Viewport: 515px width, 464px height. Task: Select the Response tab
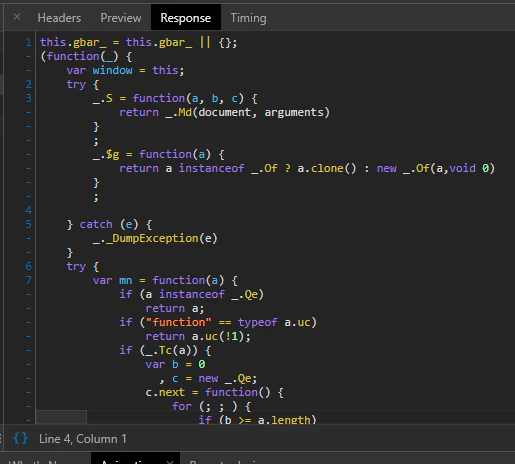coord(186,18)
